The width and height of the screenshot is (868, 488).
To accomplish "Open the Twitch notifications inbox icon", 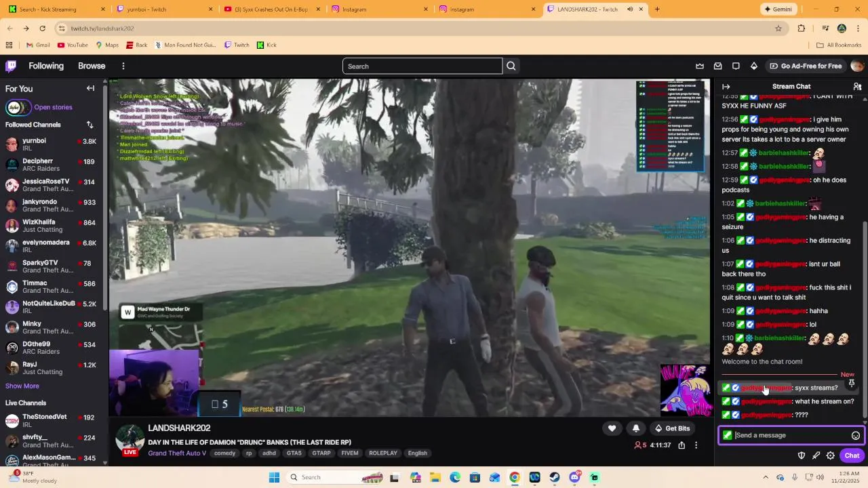I will [718, 66].
